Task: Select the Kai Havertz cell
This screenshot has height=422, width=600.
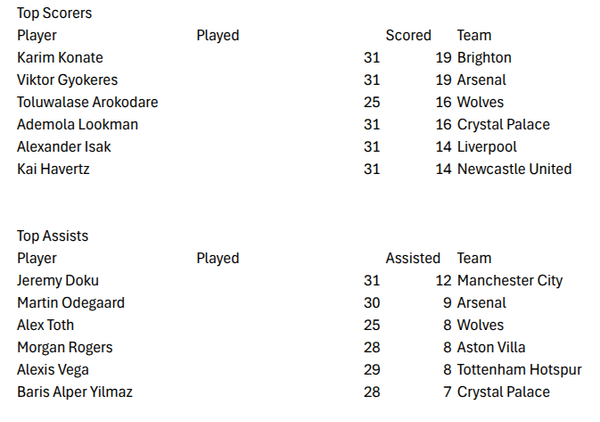Action: coord(53,169)
